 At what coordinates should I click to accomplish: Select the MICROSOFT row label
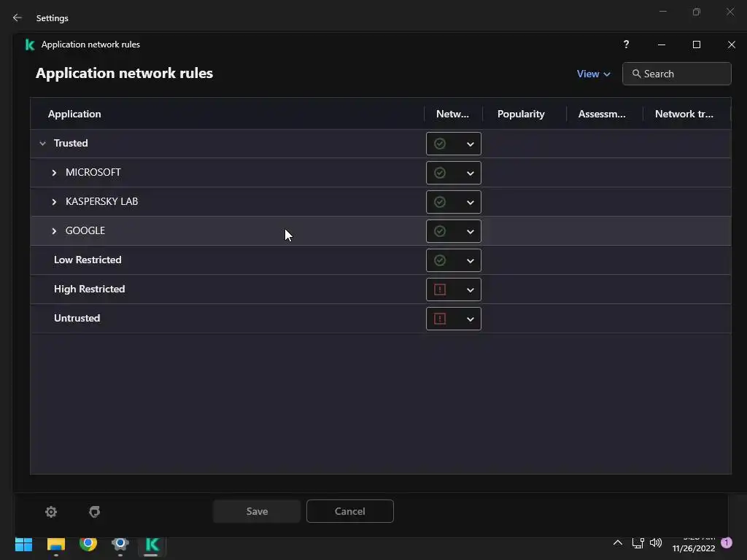(x=93, y=172)
